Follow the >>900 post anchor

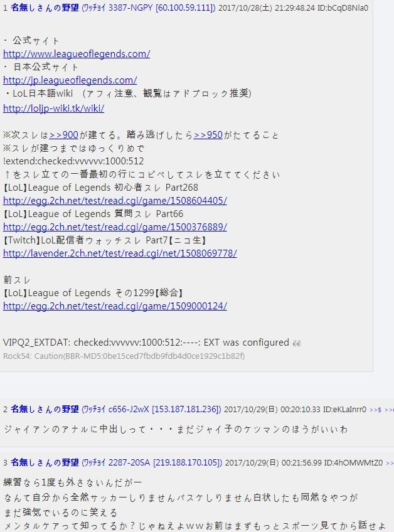[64, 135]
